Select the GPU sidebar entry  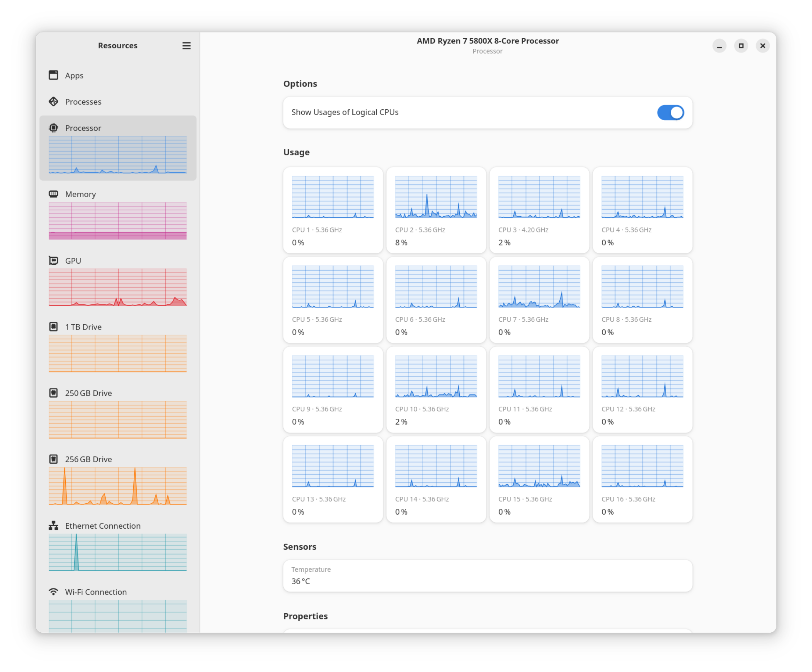pos(118,281)
